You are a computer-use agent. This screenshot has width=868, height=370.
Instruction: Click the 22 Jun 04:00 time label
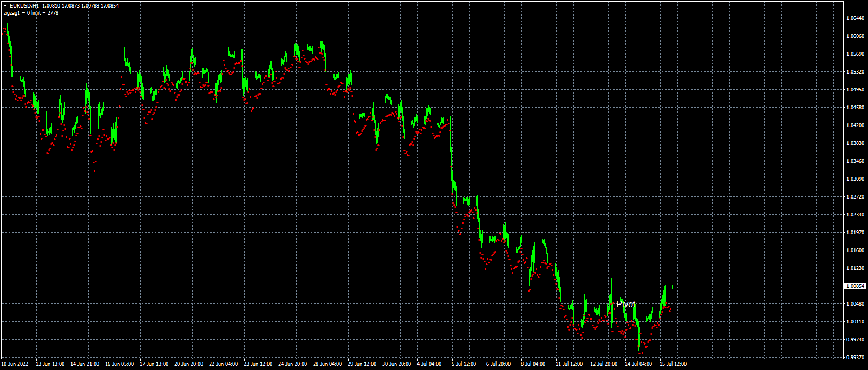(223, 364)
